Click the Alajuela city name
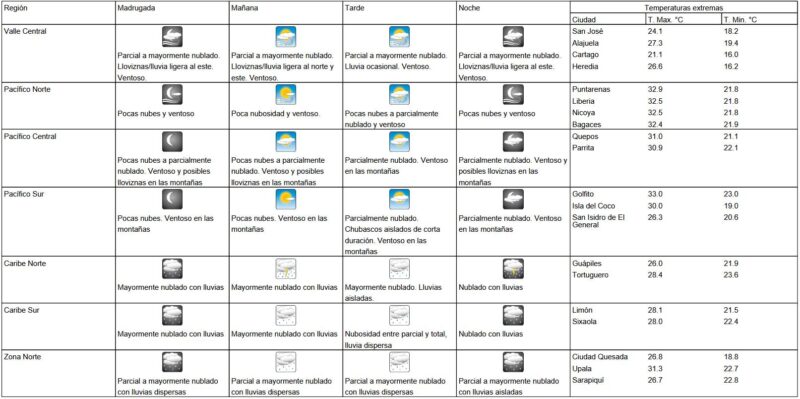 tap(586, 43)
